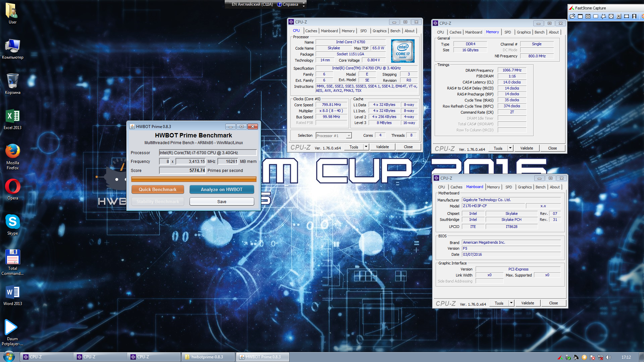
Task: Click the volume speaker tray icon
Action: pyautogui.click(x=609, y=357)
